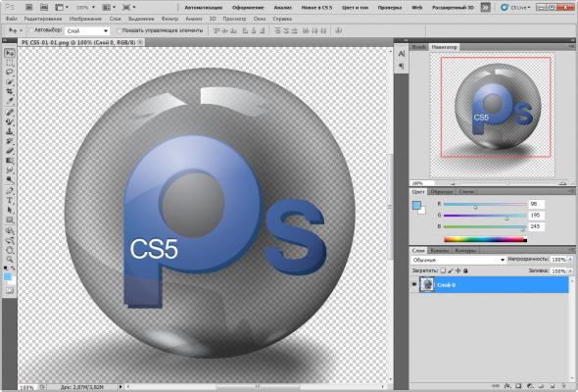This screenshot has width=578, height=392.
Task: Open the Непрозрачность slider arrow
Action: [x=570, y=260]
